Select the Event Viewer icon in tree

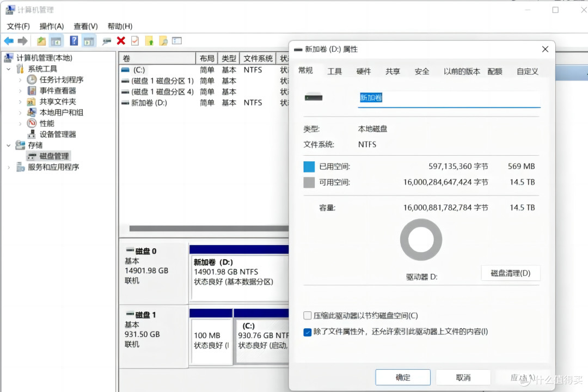coord(32,91)
